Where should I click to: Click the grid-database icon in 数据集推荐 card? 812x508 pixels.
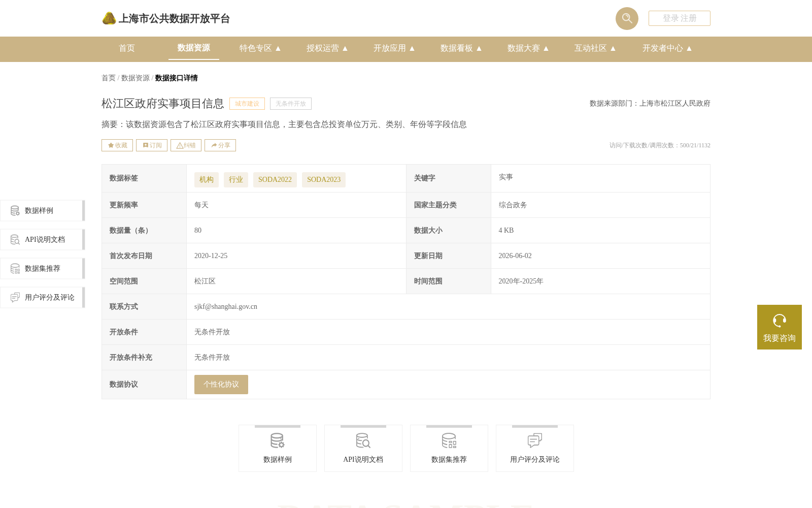[x=449, y=440]
